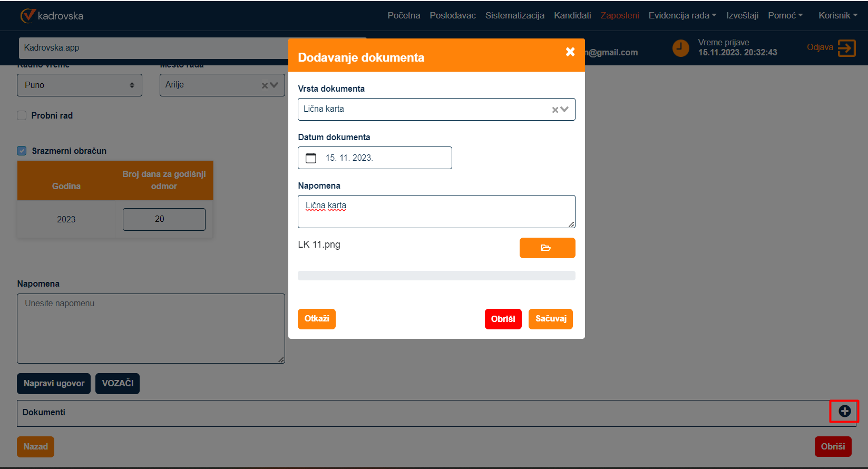Clear the Lična karta document type selection

click(x=555, y=110)
